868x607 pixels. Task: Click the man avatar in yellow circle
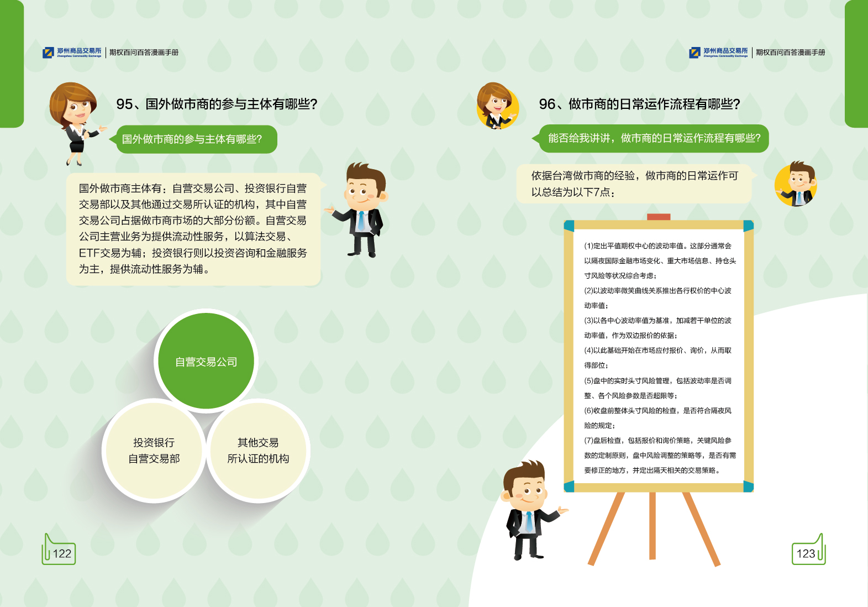tap(796, 185)
